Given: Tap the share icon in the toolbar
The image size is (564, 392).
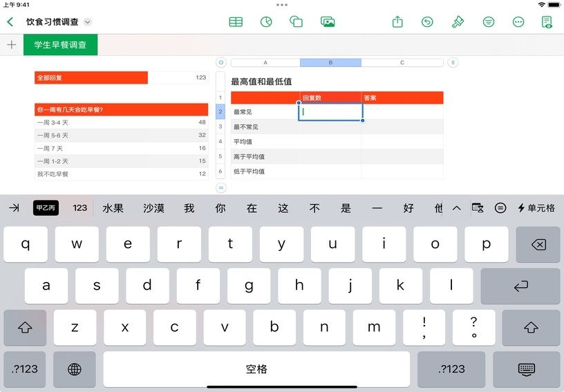Looking at the screenshot, I should point(397,22).
